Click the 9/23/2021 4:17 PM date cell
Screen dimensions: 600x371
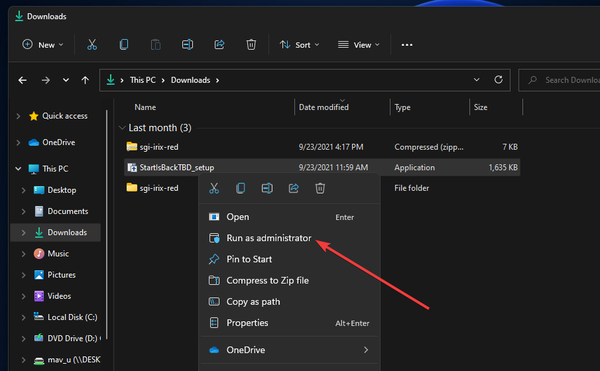pos(331,147)
